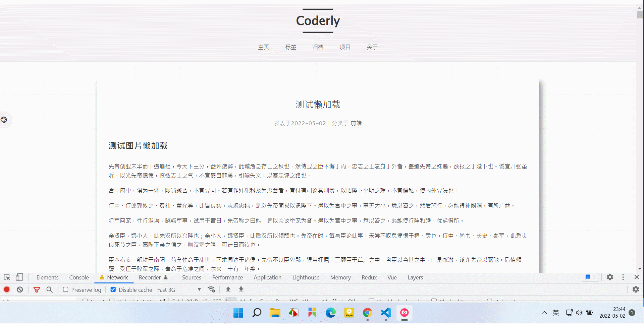Close the DevTools panel
Viewport: 644px width, 324px height.
637,277
